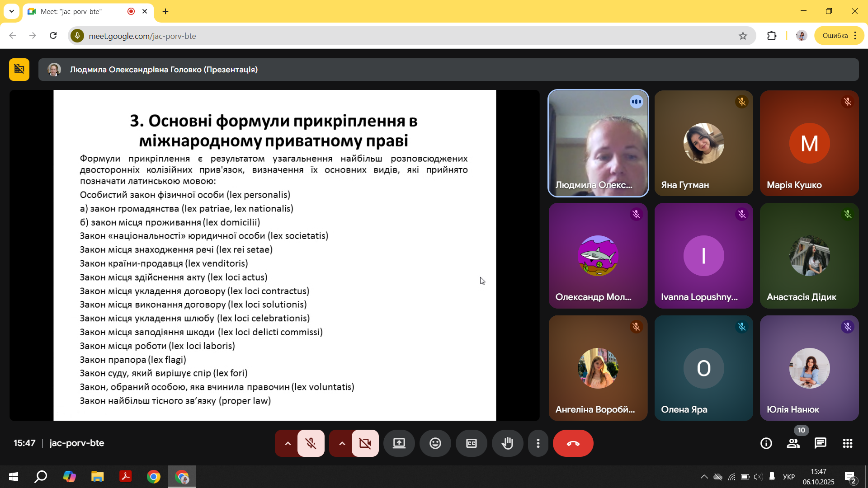The image size is (868, 488).
Task: Click the share screen (present now) icon
Action: point(399,443)
